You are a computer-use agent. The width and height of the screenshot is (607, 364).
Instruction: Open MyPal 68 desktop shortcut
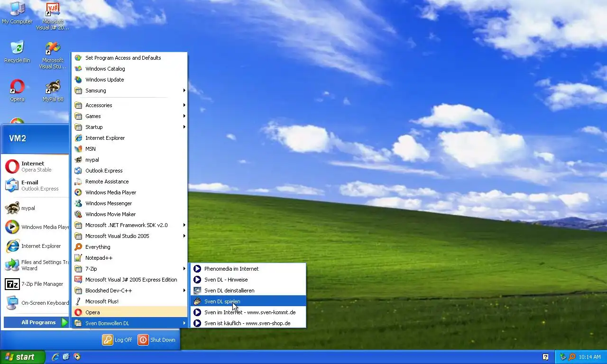pyautogui.click(x=53, y=91)
